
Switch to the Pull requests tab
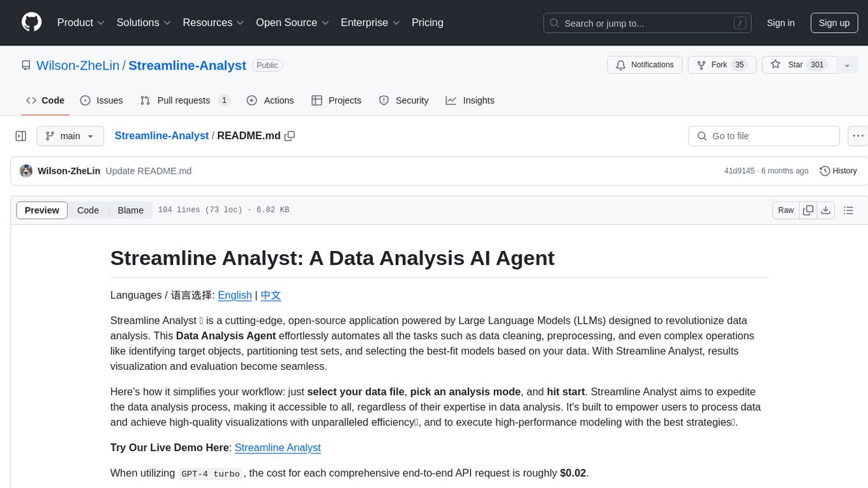tap(185, 100)
